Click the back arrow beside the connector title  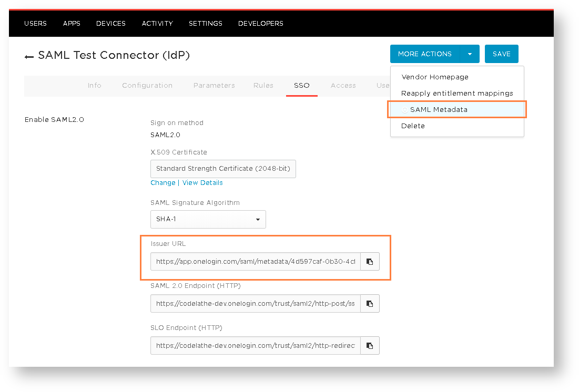click(29, 56)
